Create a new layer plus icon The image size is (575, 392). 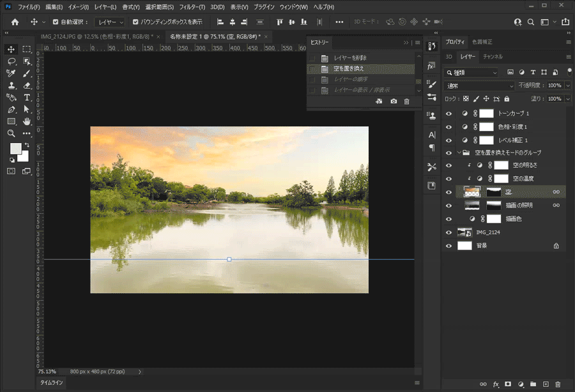point(546,384)
